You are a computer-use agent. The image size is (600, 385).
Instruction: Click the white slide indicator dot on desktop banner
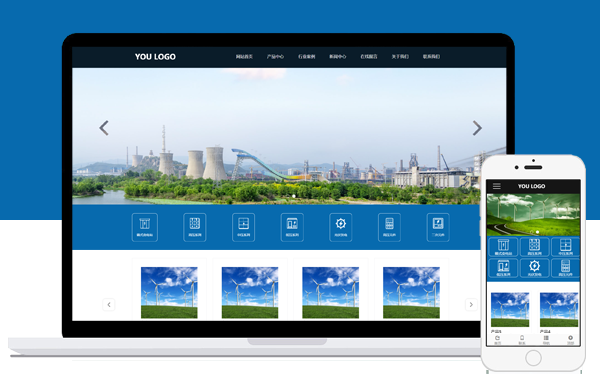point(294,196)
